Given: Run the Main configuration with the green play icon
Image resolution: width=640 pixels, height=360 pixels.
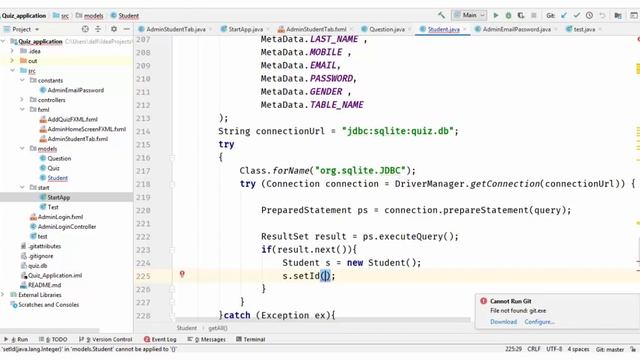Looking at the screenshot, I should [496, 16].
